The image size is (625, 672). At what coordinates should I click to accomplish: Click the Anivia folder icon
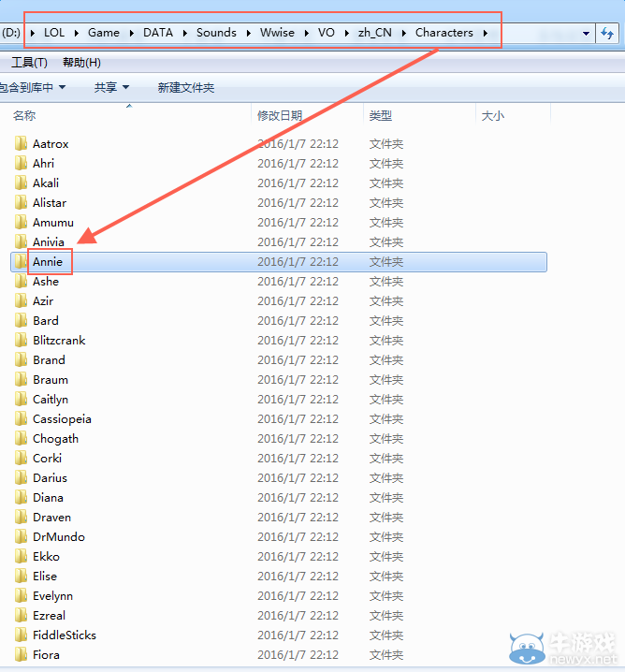[21, 242]
